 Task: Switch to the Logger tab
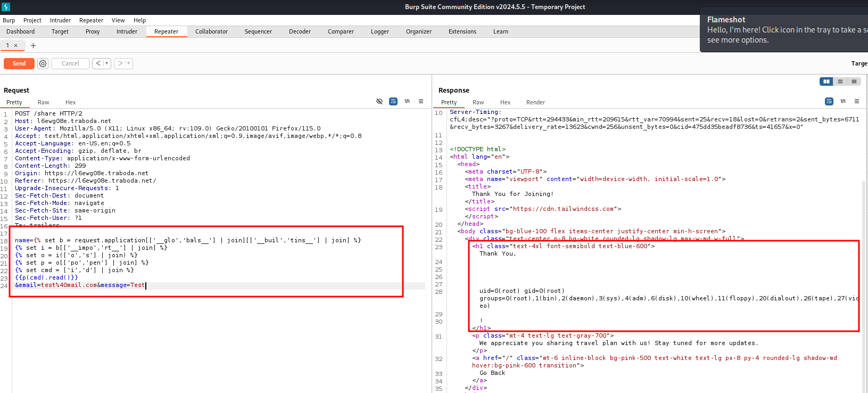click(x=380, y=31)
